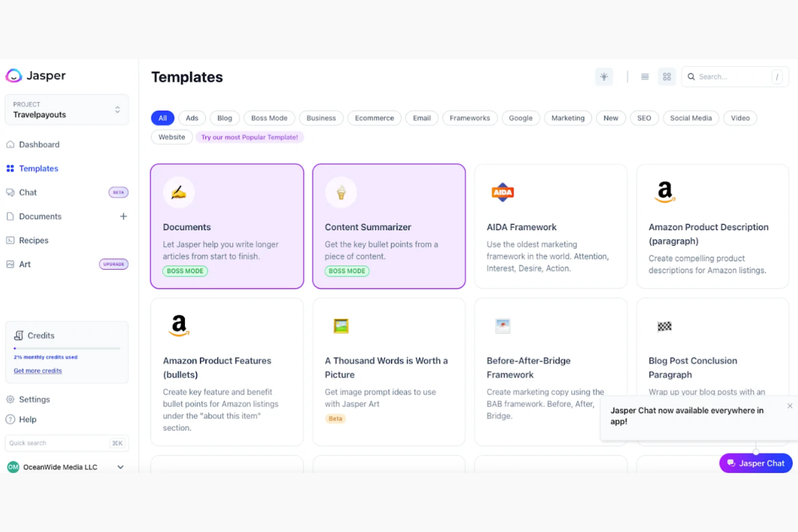
Task: Expand the OceanWide Media LLC account menu
Action: [120, 467]
